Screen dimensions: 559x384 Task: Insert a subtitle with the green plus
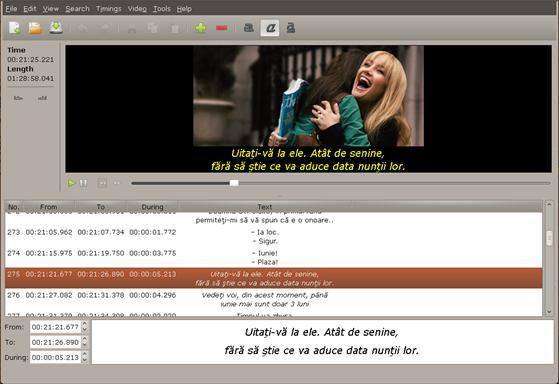coord(200,27)
